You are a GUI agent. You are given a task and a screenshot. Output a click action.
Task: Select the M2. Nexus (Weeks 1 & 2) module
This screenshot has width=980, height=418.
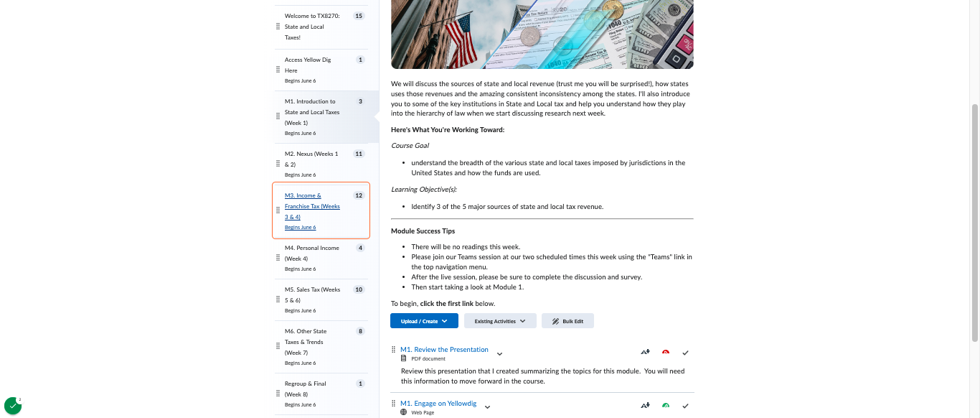(x=321, y=164)
